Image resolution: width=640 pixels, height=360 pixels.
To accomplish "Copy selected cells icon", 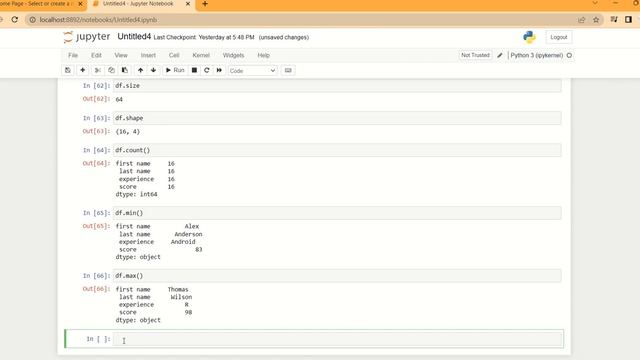I will click(x=111, y=70).
